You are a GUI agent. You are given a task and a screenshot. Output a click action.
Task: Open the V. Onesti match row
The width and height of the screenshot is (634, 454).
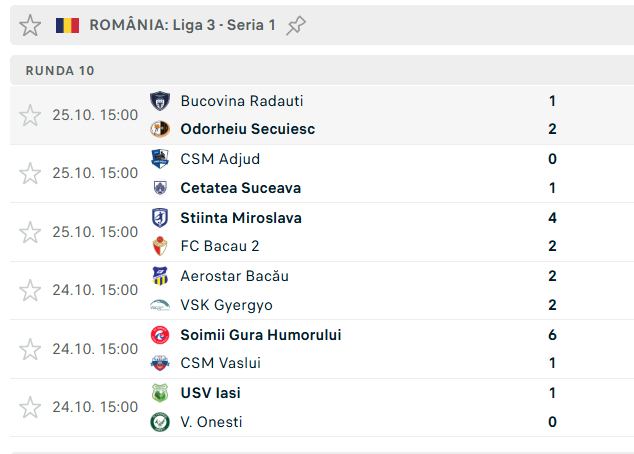(211, 422)
